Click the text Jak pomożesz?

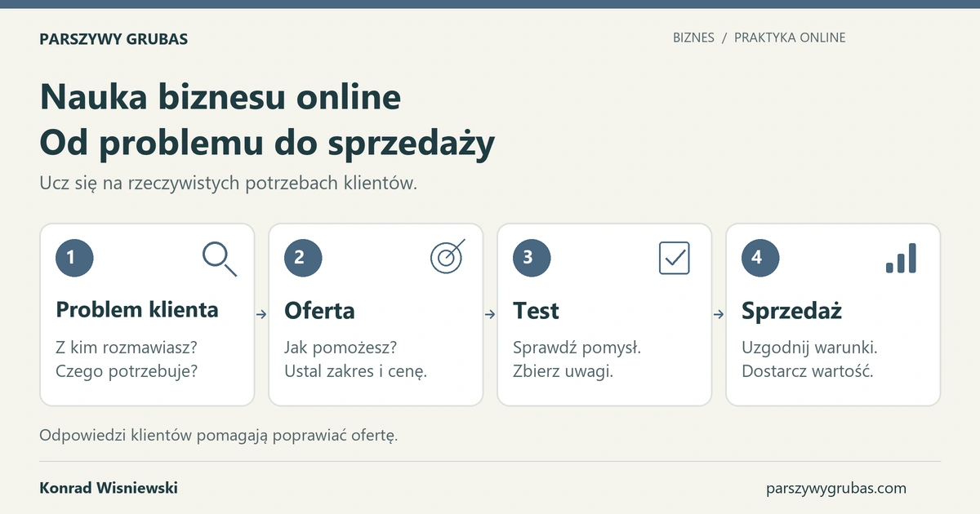pos(341,348)
